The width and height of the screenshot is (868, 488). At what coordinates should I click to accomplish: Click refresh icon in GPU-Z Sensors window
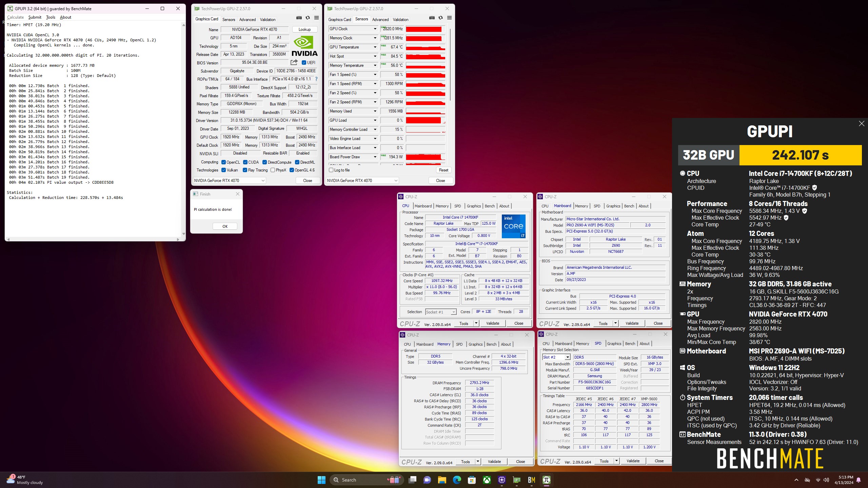click(440, 18)
